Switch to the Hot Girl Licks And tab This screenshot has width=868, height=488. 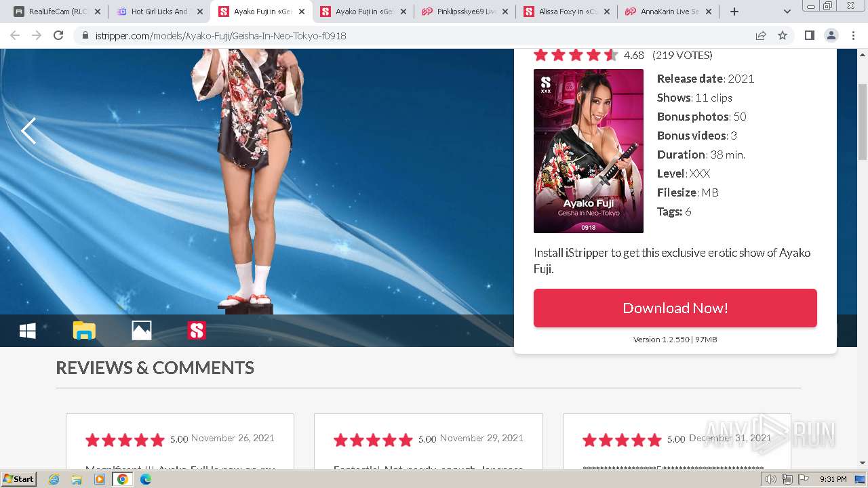(x=159, y=12)
